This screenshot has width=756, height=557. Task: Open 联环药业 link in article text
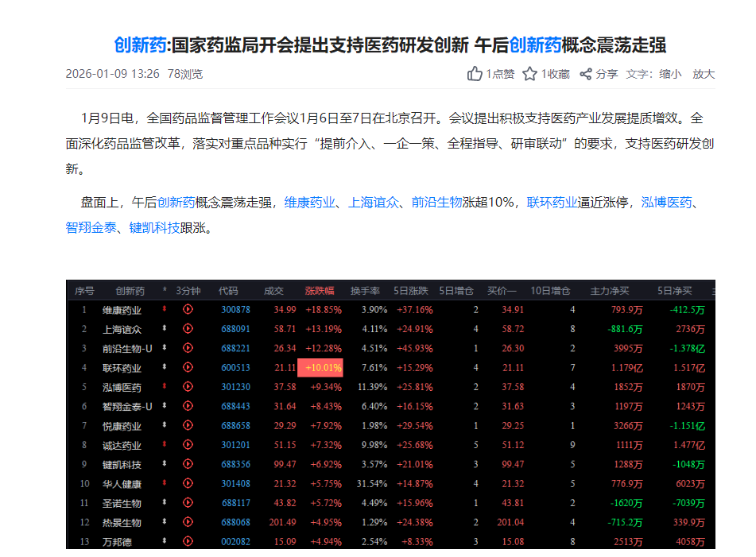point(552,203)
